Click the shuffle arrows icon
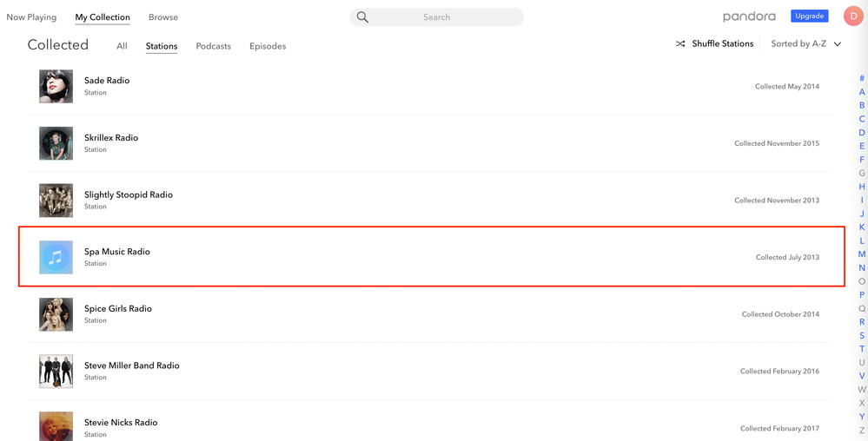The width and height of the screenshot is (868, 441). 680,44
